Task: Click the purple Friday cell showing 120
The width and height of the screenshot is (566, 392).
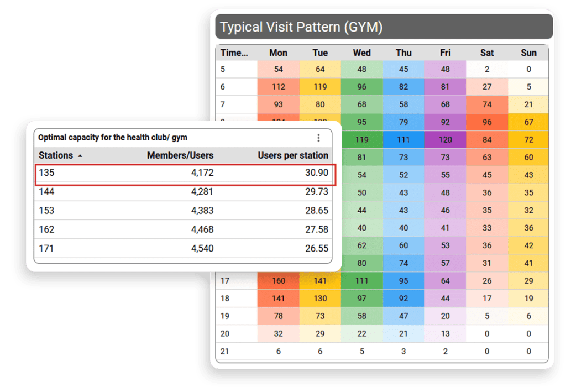Action: point(445,140)
